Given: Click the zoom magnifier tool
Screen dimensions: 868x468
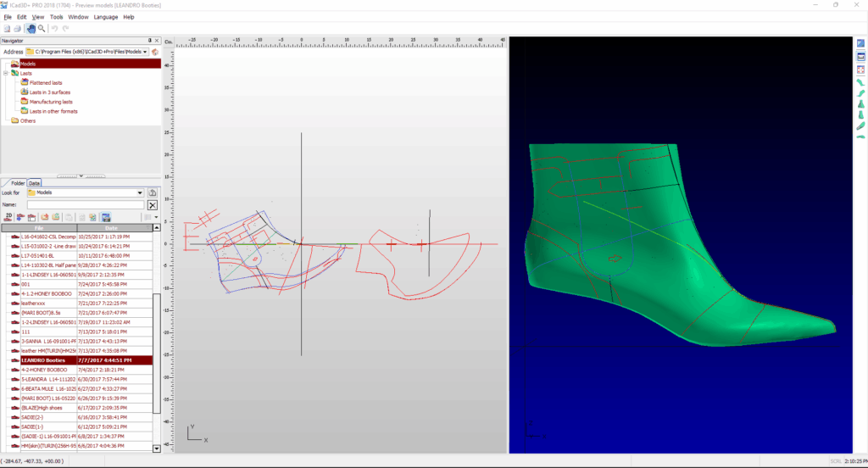Looking at the screenshot, I should pos(42,28).
